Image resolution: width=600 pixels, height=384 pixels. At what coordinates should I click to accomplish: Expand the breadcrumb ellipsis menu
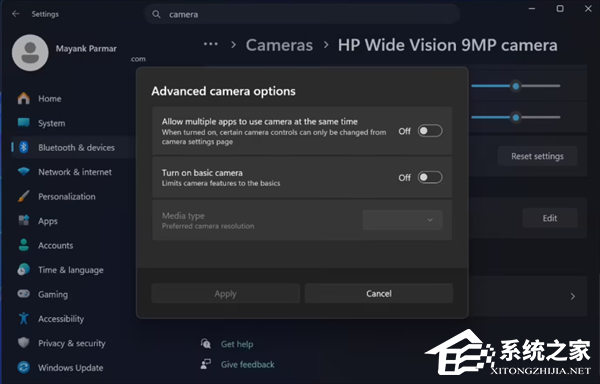pyautogui.click(x=211, y=44)
